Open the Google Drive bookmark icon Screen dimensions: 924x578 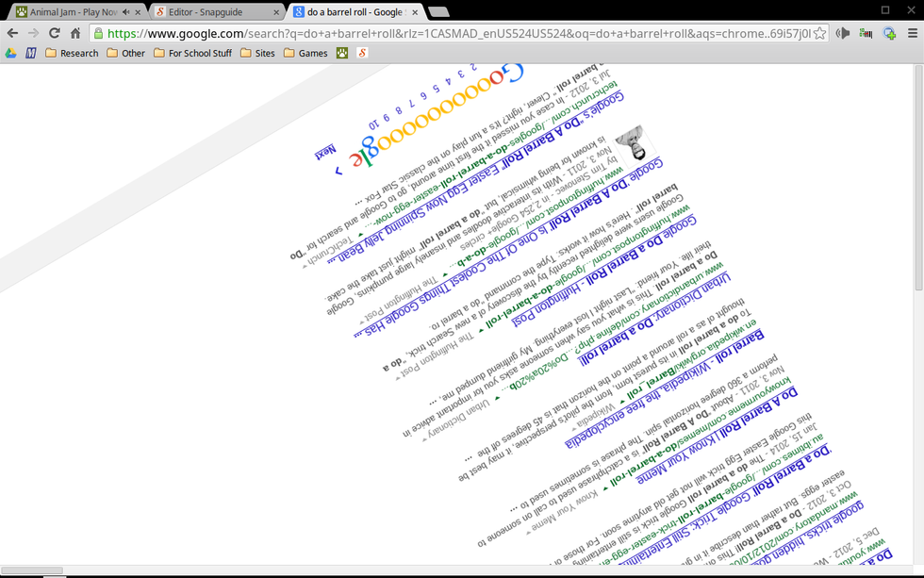[x=10, y=53]
